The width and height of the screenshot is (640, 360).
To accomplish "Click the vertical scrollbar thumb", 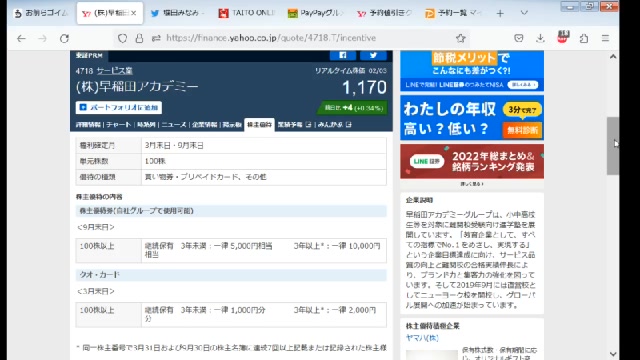I will click(613, 146).
